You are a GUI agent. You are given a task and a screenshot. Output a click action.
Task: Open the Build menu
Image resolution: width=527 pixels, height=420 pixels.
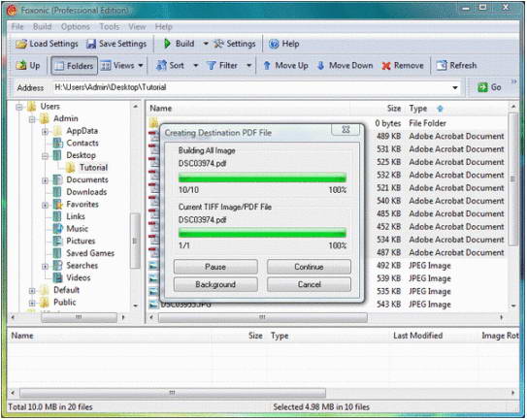pos(43,26)
